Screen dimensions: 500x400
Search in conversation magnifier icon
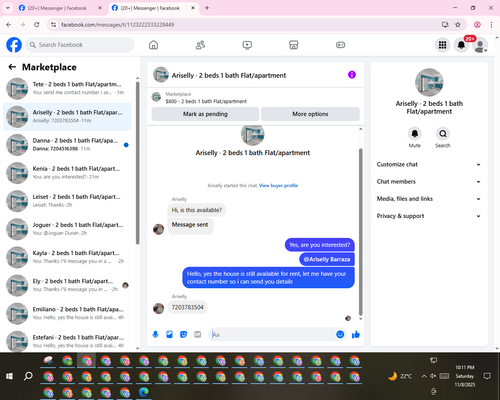tap(443, 134)
